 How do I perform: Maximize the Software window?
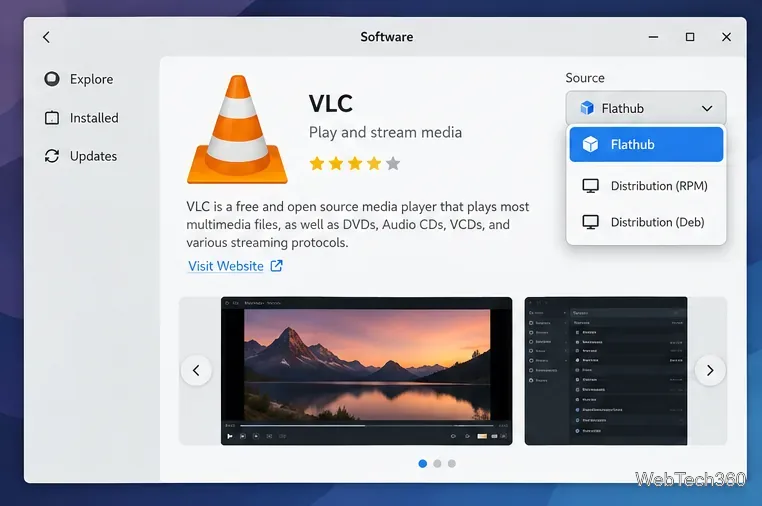click(x=690, y=37)
